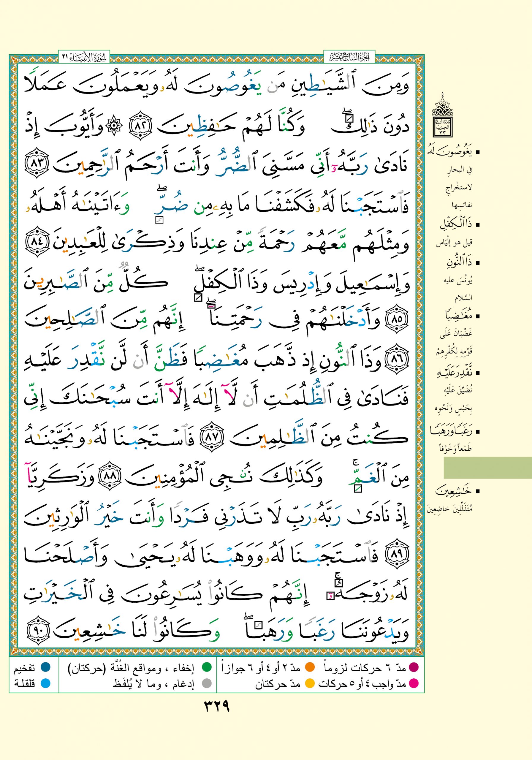Click the verse 83 ornament marker
This screenshot has width=532, height=760.
[37, 163]
